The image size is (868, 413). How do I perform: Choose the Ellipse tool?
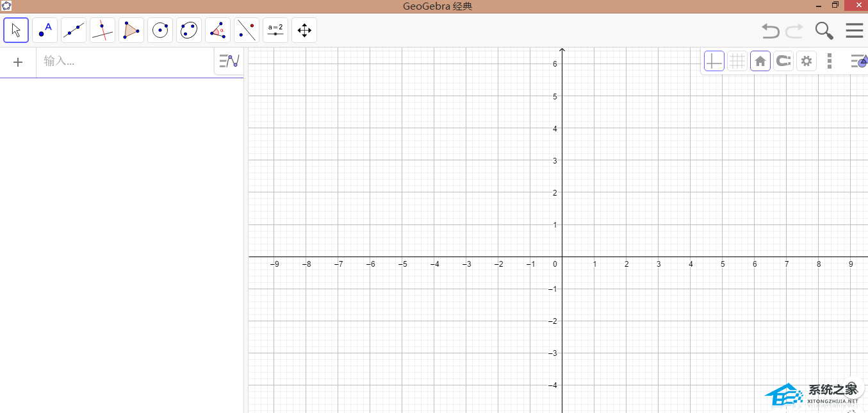189,30
